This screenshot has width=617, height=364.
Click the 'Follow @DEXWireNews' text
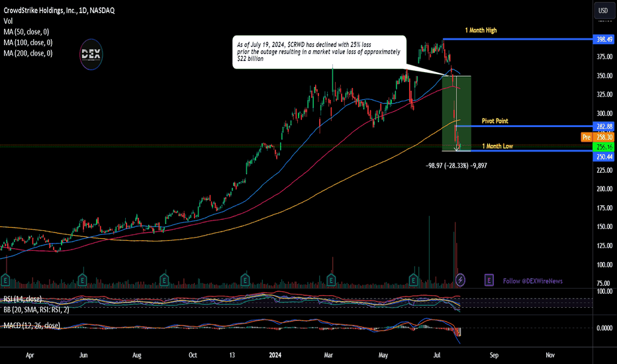tap(533, 281)
